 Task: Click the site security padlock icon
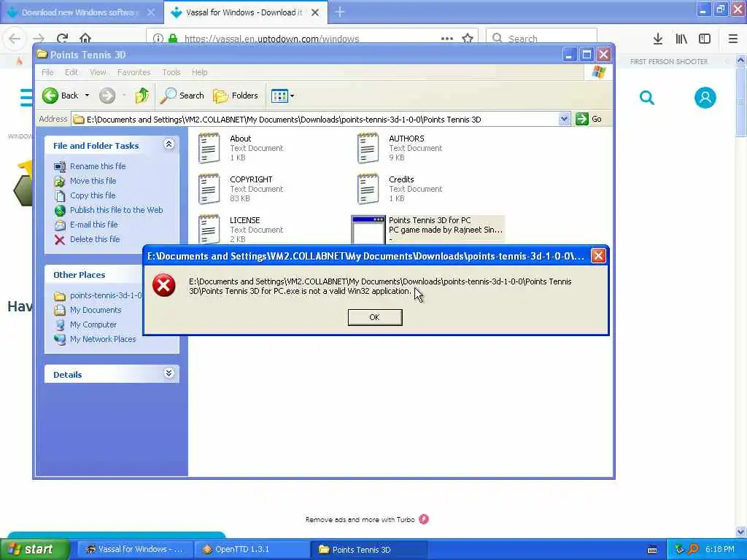[174, 39]
